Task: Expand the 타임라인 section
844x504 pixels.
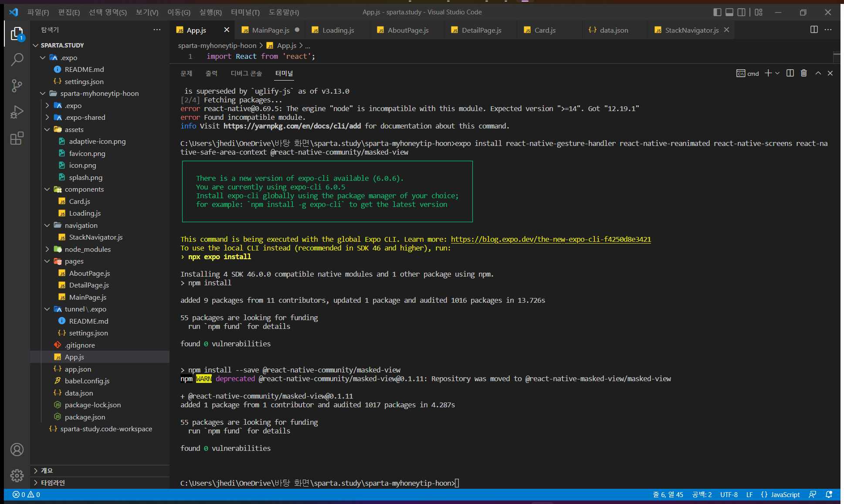Action: [100, 483]
